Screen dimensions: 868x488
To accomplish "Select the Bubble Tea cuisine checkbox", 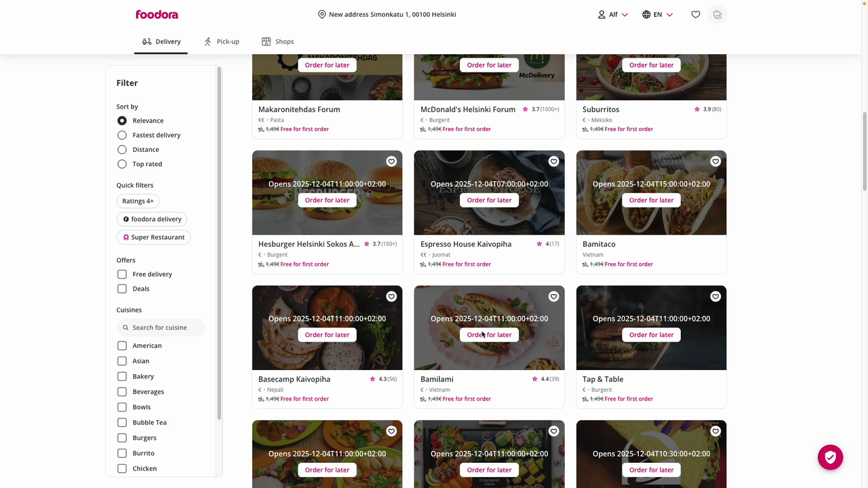I will (122, 422).
